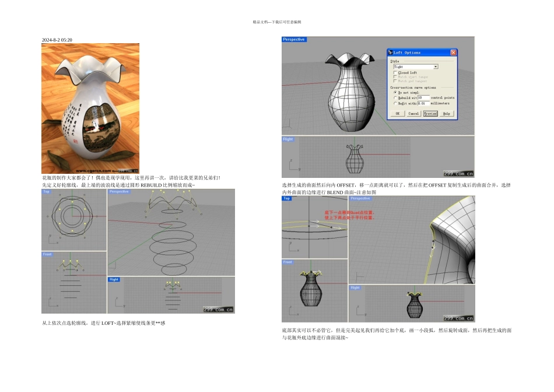Click Cancel in Loft Options
Viewport: 554px width, 392px height.
pos(413,114)
